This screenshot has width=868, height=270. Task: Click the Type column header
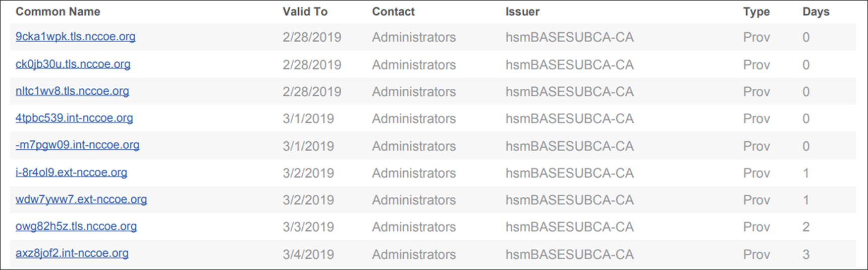(756, 12)
